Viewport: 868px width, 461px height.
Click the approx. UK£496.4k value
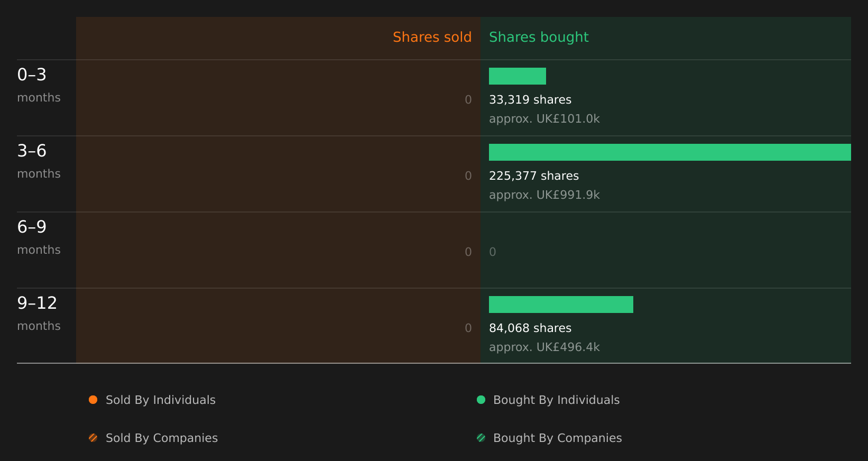(544, 347)
